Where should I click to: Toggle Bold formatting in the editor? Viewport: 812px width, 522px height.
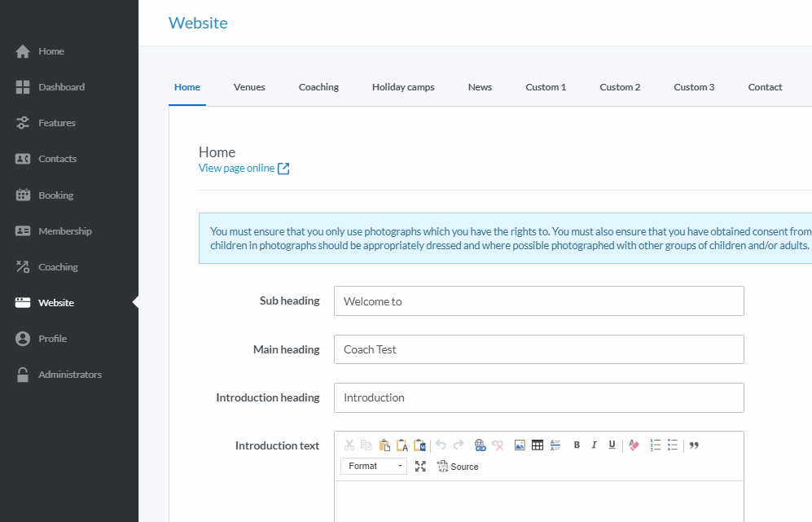point(577,445)
